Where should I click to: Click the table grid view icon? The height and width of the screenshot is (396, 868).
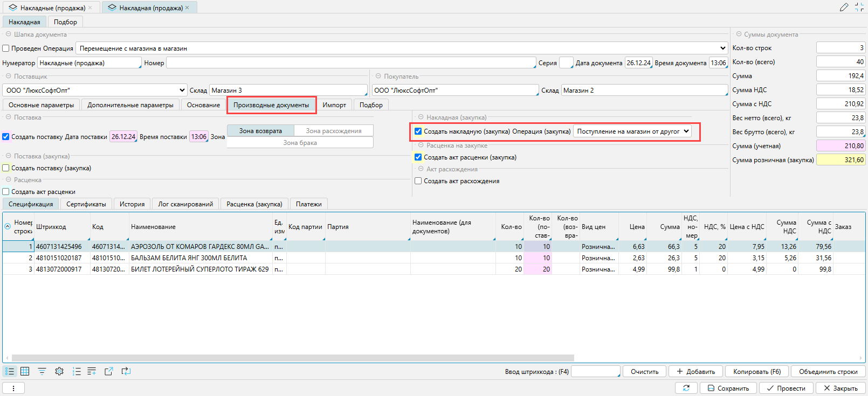click(25, 371)
